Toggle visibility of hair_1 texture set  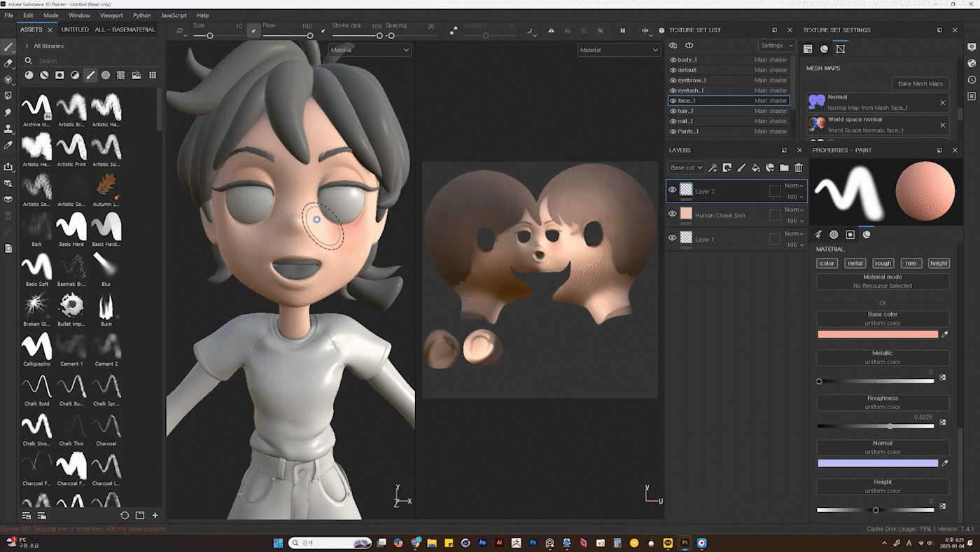673,111
